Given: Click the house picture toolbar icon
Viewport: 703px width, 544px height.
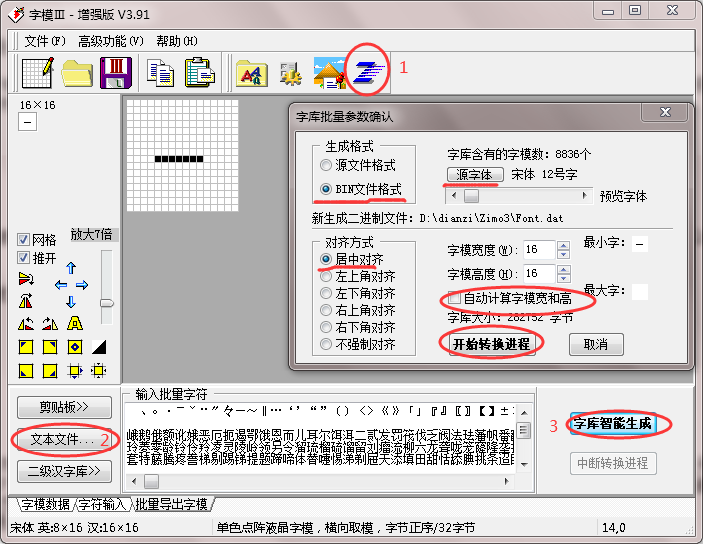Looking at the screenshot, I should coord(330,73).
